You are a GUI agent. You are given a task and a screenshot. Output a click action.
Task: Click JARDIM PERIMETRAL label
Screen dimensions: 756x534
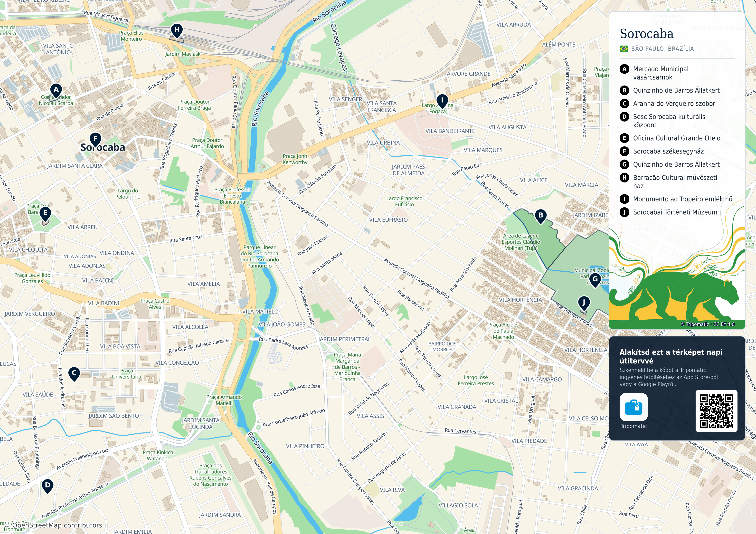pos(344,339)
